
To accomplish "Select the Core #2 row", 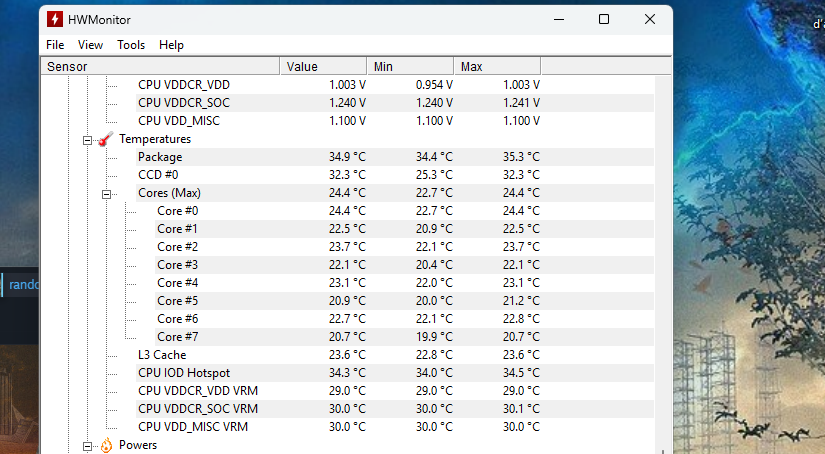I will 404,247.
